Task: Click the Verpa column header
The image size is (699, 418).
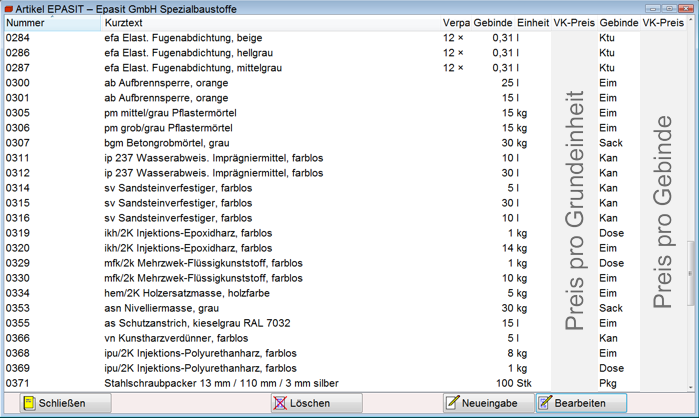Action: pos(456,23)
